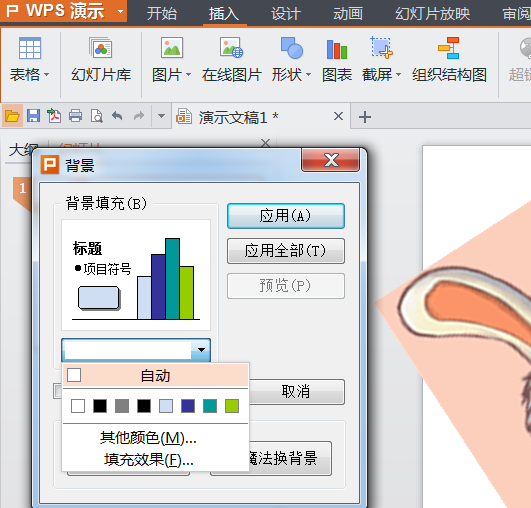Open print preview icon
This screenshot has height=508, width=531.
[97, 116]
